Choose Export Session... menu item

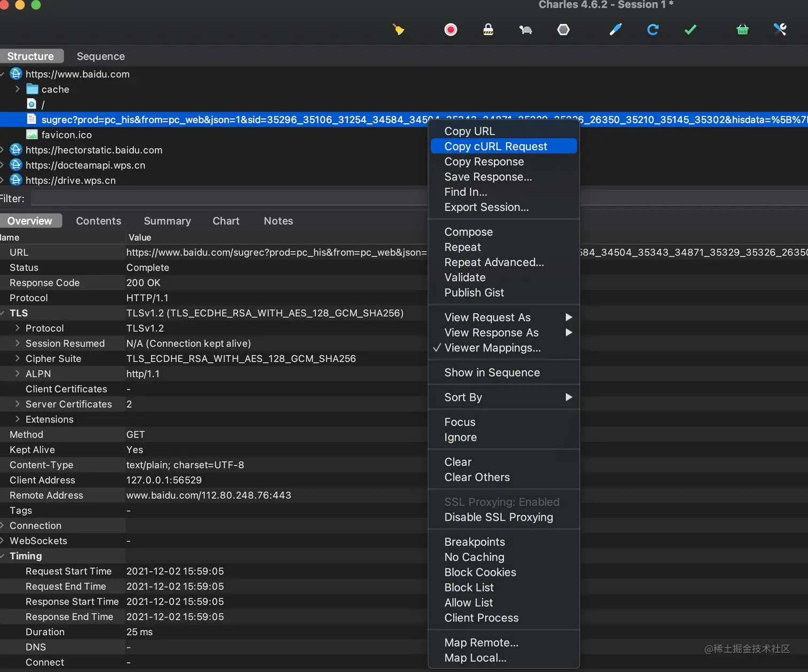pos(503,207)
